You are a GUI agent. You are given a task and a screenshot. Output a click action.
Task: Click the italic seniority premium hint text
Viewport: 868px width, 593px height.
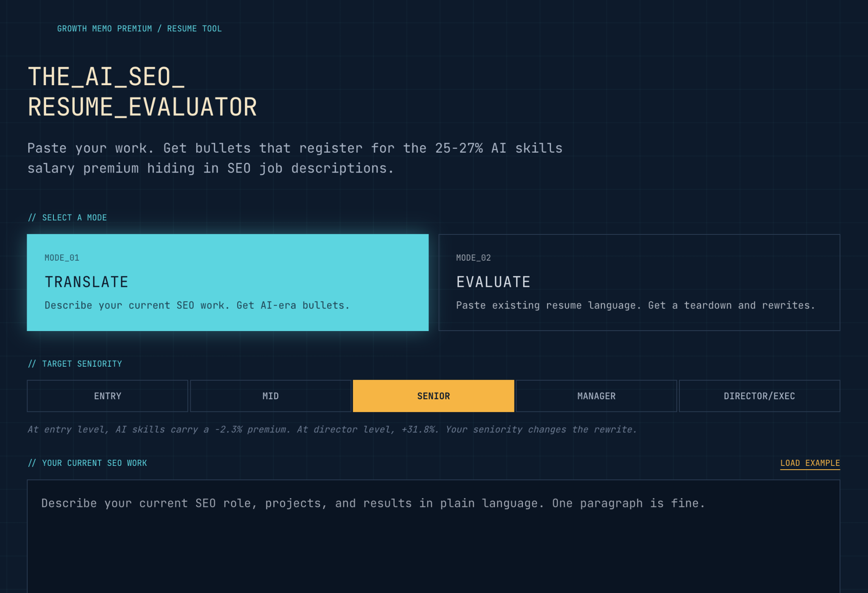point(332,429)
